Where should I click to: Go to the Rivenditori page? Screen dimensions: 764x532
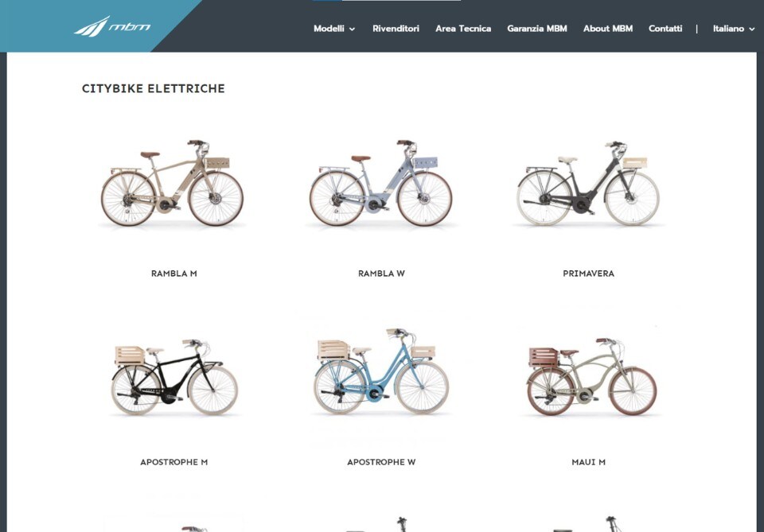(x=396, y=29)
